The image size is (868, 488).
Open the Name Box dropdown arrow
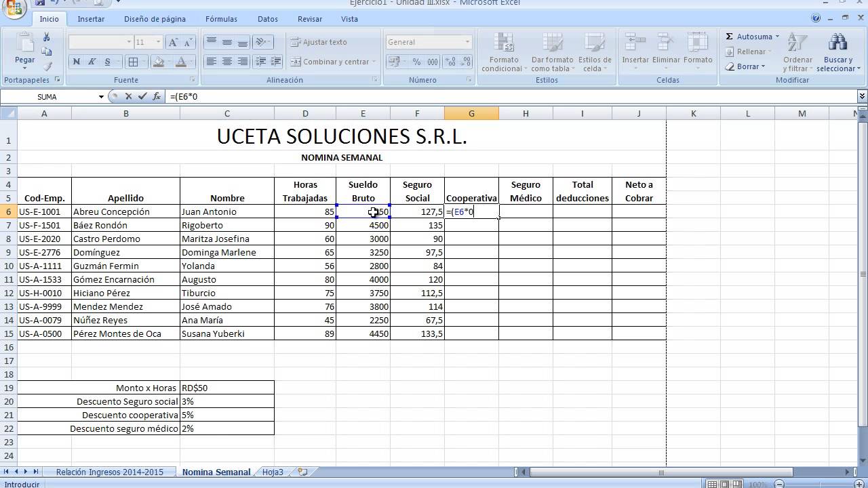tap(101, 96)
